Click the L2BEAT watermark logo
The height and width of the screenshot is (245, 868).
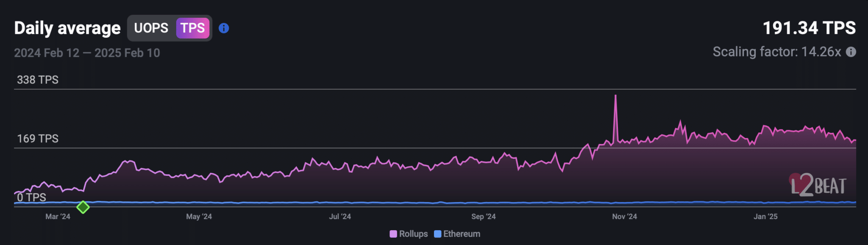[818, 186]
